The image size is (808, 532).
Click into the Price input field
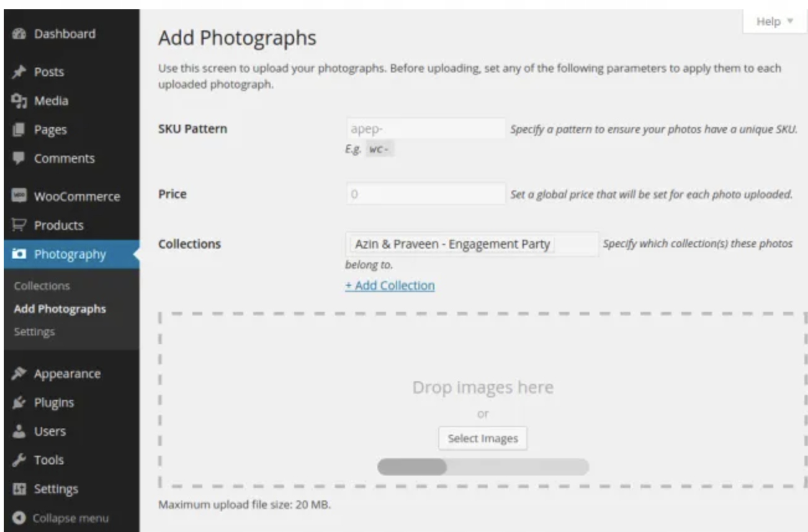[425, 194]
